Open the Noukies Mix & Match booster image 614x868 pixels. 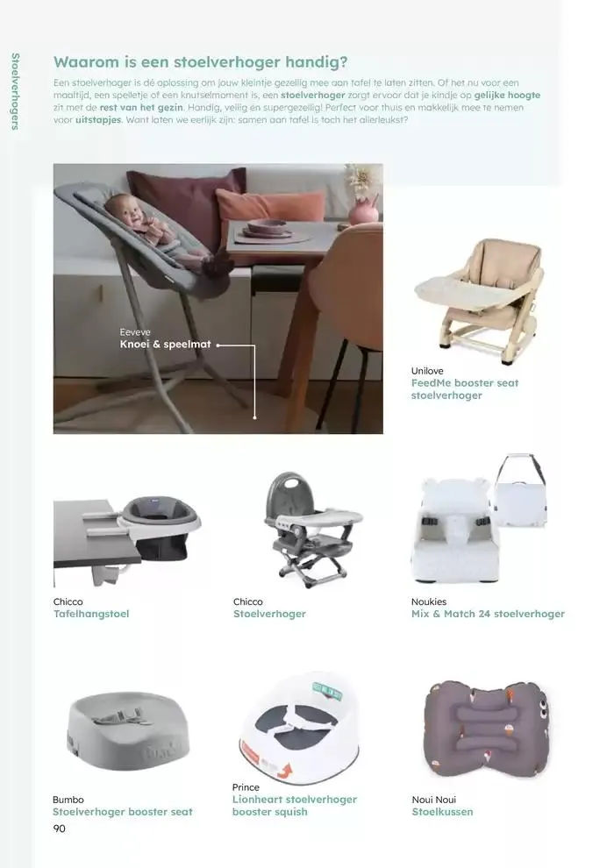(480, 518)
